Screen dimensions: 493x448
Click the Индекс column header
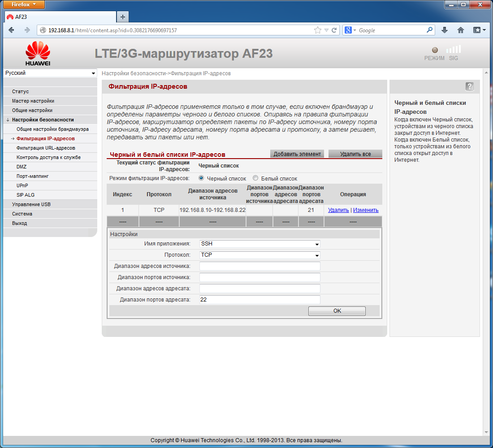coord(123,194)
